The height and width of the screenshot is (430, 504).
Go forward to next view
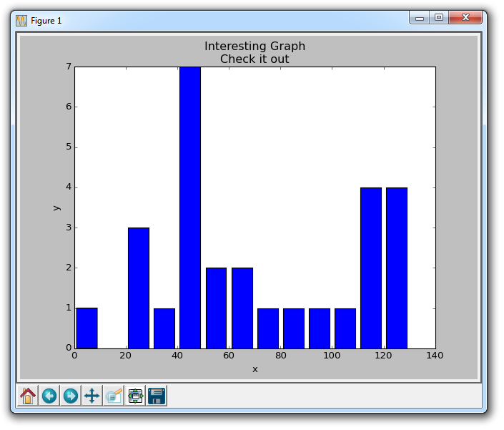(71, 396)
